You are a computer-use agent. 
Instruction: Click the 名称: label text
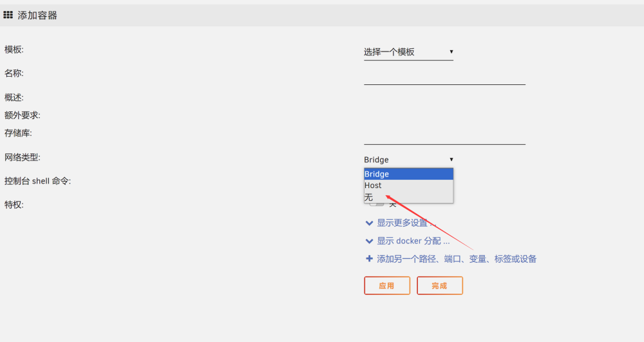(x=14, y=73)
